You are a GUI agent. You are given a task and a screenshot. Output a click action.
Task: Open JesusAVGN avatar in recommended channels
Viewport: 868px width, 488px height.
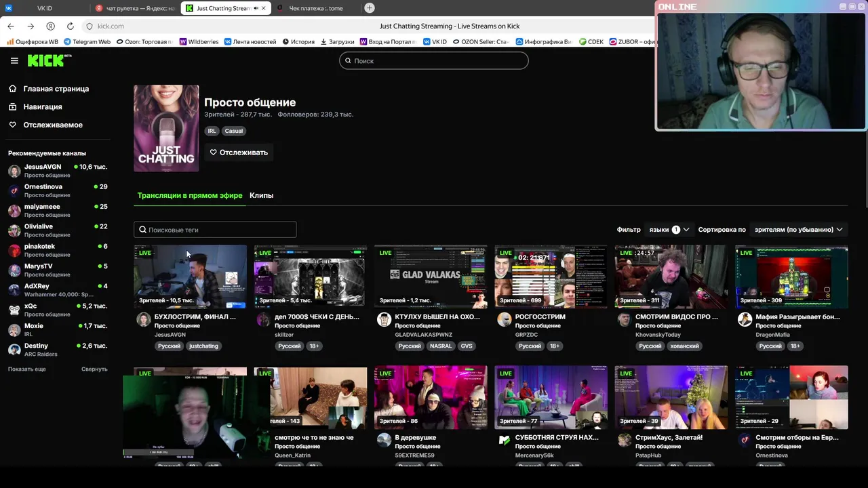[14, 171]
